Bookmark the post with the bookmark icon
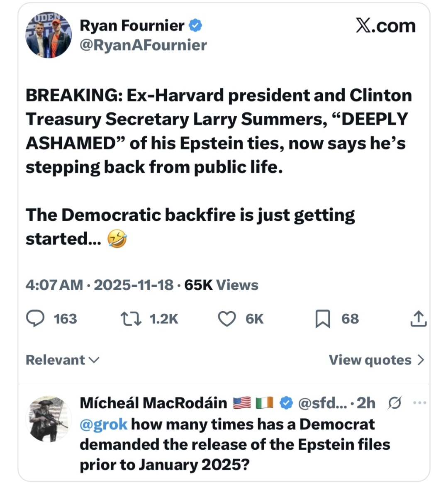Viewport: 448px width, 483px height. 323,319
